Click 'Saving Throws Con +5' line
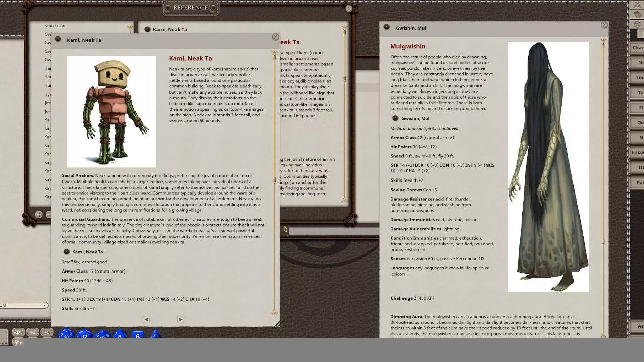The height and width of the screenshot is (362, 644). [x=414, y=190]
